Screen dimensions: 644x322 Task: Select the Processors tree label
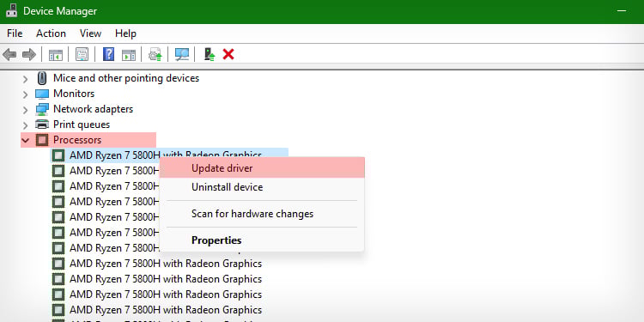(77, 140)
